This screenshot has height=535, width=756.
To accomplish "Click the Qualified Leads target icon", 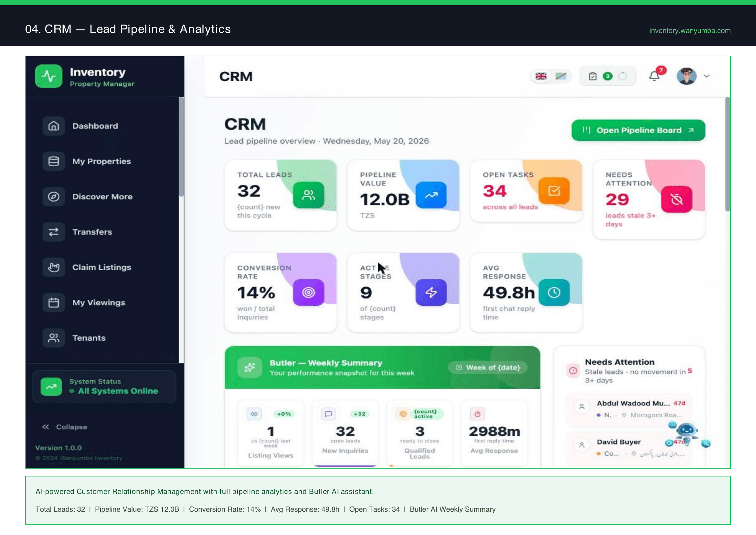I will tap(403, 414).
